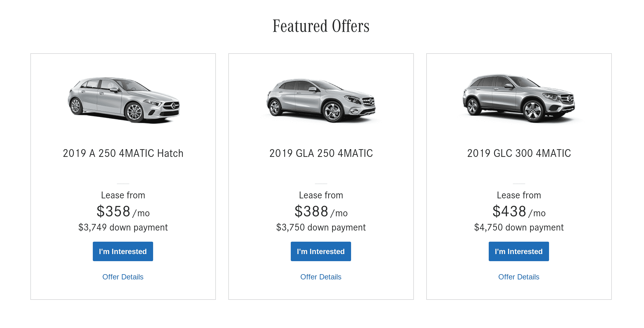This screenshot has height=328, width=644.
Task: Open Offer Details for the A 250 Hatch
Action: pyautogui.click(x=123, y=277)
